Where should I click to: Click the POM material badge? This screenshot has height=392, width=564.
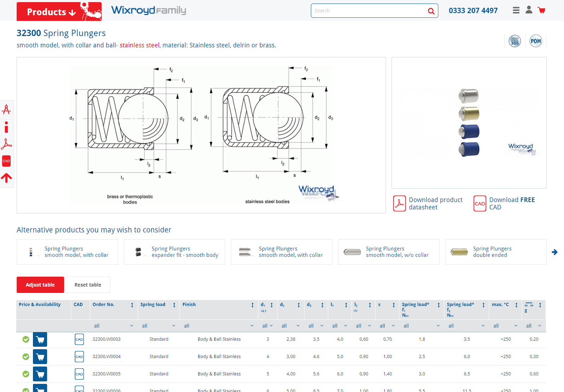pyautogui.click(x=535, y=41)
